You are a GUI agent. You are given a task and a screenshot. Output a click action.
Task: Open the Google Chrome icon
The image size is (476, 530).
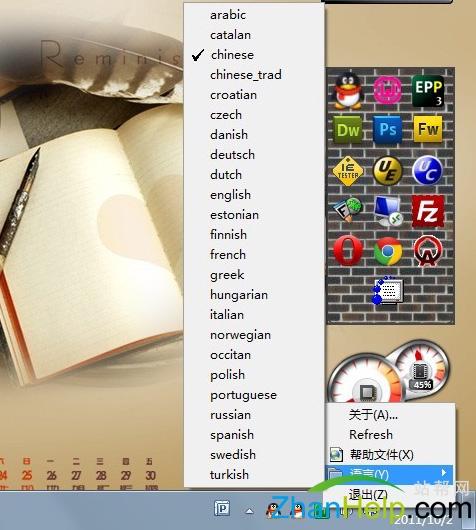click(x=388, y=251)
